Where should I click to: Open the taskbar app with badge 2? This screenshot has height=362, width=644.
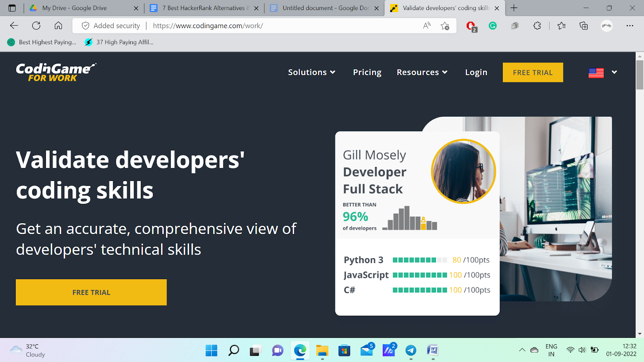tap(389, 350)
